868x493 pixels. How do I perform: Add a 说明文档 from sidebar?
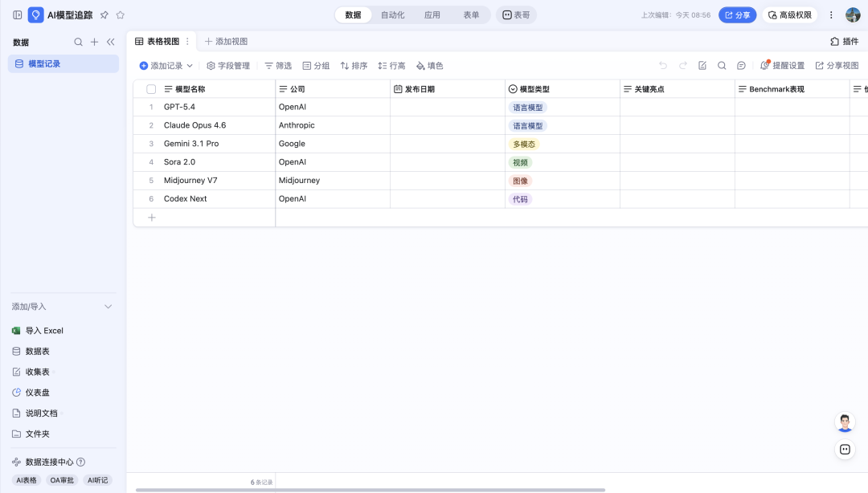35,414
